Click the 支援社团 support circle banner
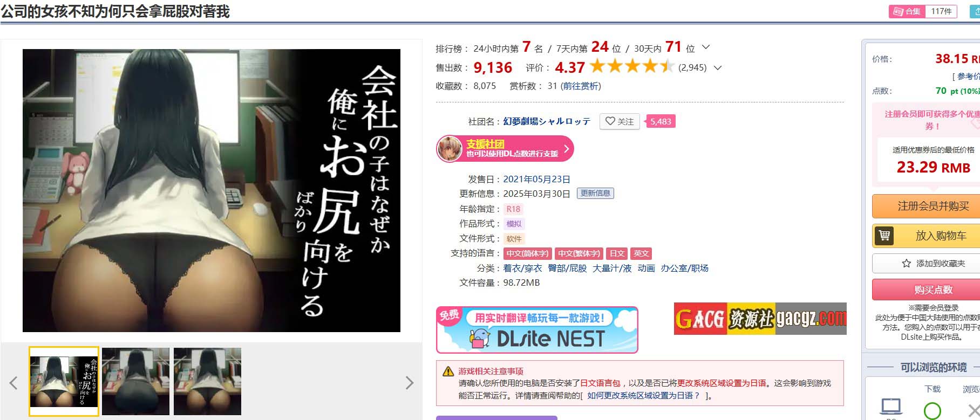This screenshot has width=980, height=420. click(505, 149)
